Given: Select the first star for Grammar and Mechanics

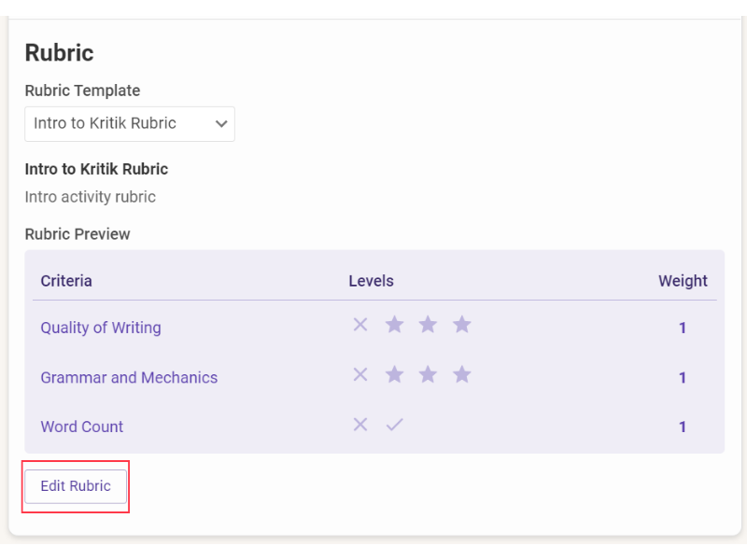Looking at the screenshot, I should coord(394,375).
